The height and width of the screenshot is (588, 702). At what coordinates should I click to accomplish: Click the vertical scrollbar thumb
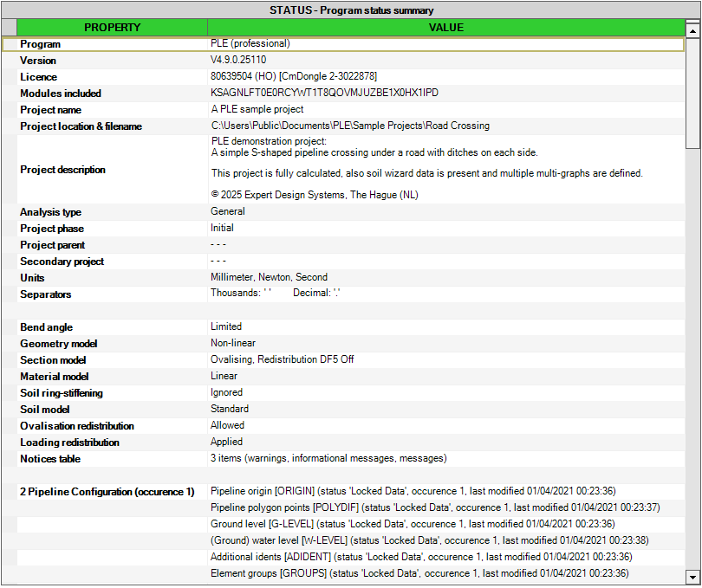(x=692, y=93)
